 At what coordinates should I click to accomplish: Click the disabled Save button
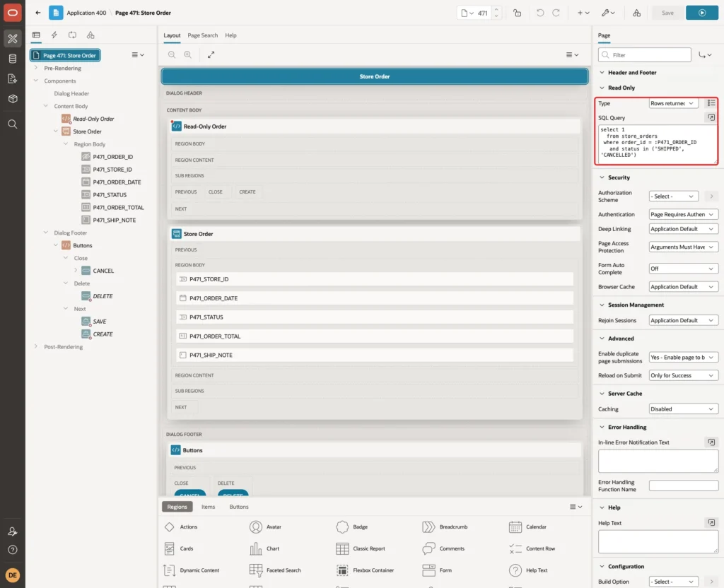(x=667, y=13)
